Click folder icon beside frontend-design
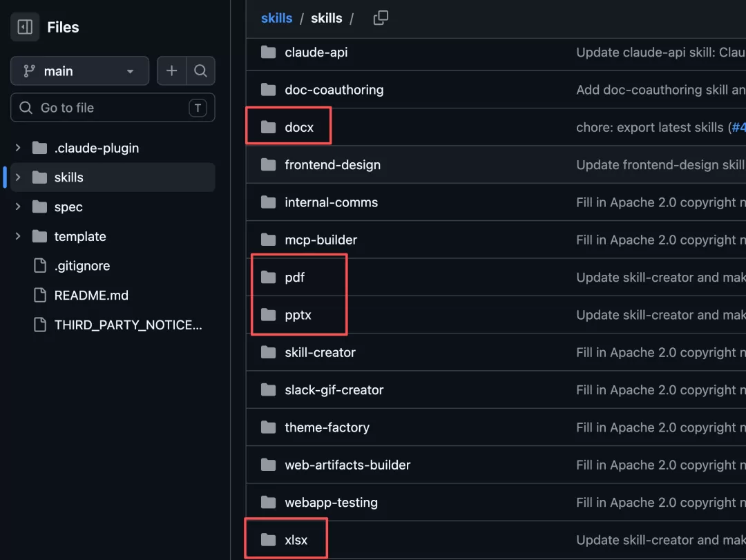The image size is (746, 560). click(268, 165)
